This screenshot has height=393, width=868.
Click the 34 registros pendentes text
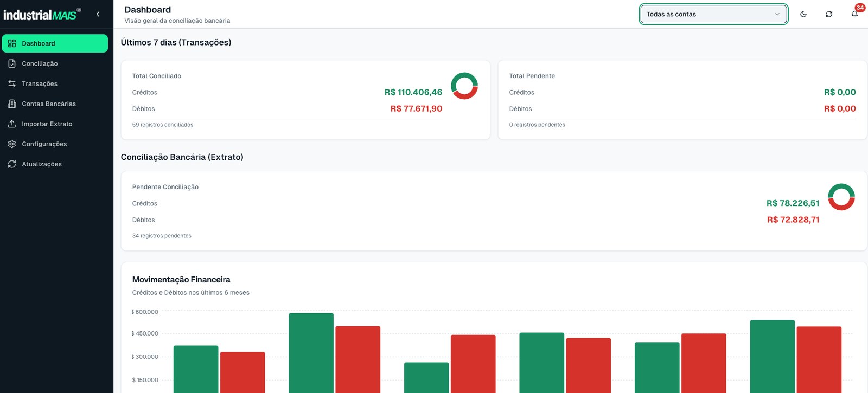(x=162, y=236)
